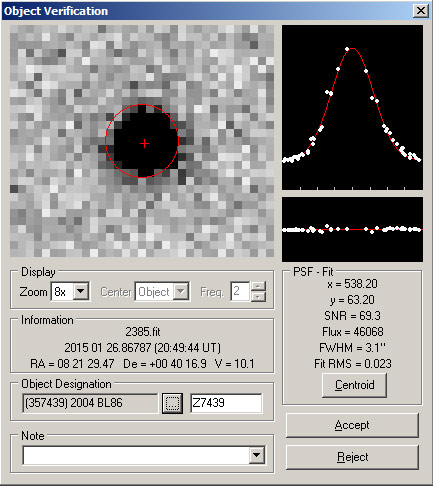Click the (357439) 2004 BL86 field
433x486 pixels.
90,403
